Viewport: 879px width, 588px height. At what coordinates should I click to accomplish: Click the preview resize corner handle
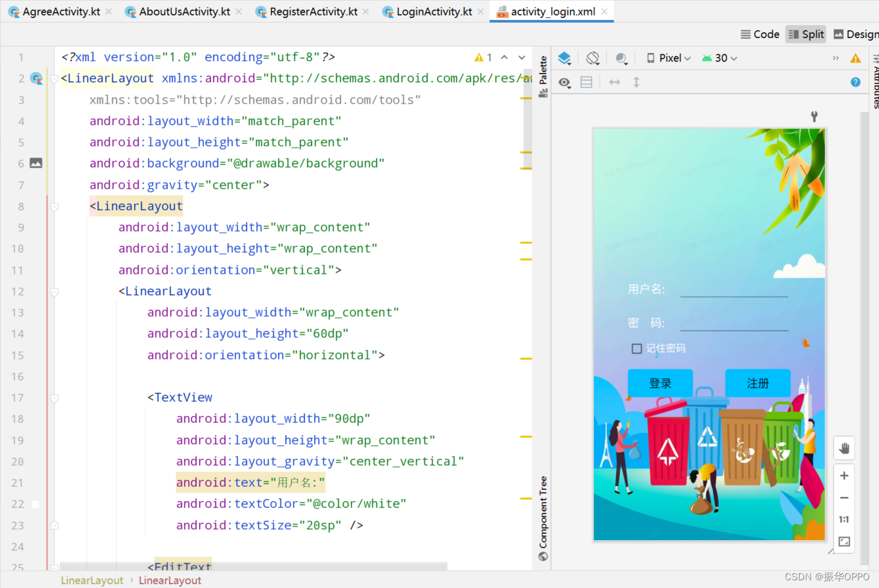point(831,551)
